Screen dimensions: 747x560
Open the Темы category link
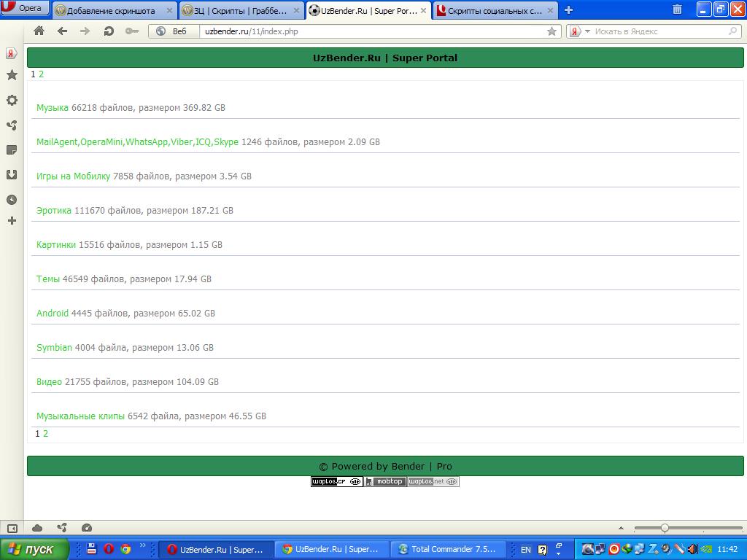point(48,279)
